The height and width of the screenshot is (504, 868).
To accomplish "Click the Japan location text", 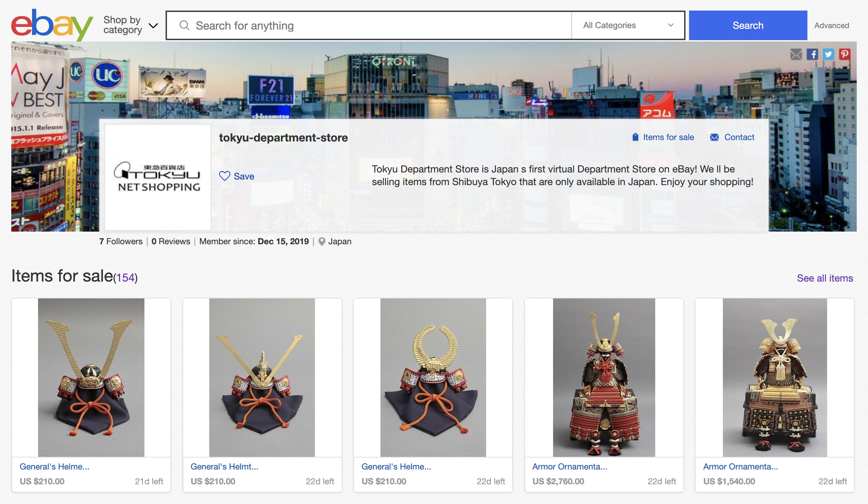I will click(x=340, y=241).
